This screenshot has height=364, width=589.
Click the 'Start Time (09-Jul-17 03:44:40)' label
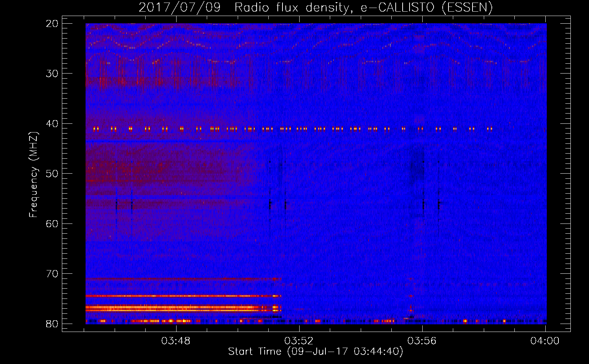click(316, 352)
